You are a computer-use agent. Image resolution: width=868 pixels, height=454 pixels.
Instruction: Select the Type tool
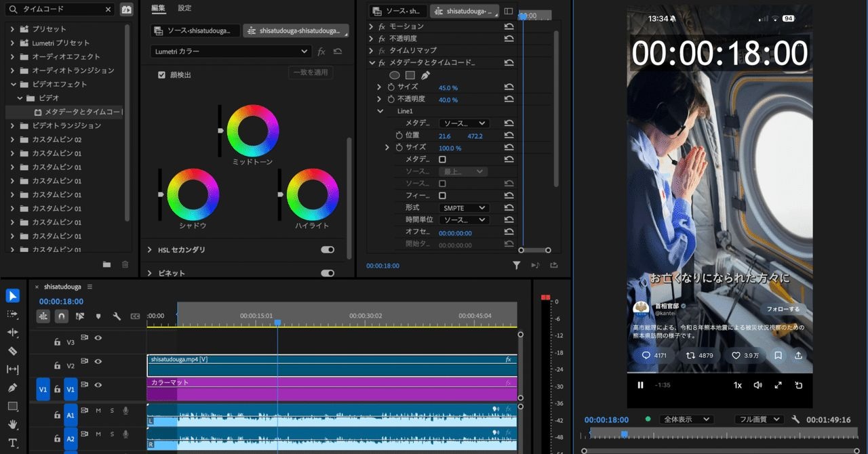coord(12,442)
